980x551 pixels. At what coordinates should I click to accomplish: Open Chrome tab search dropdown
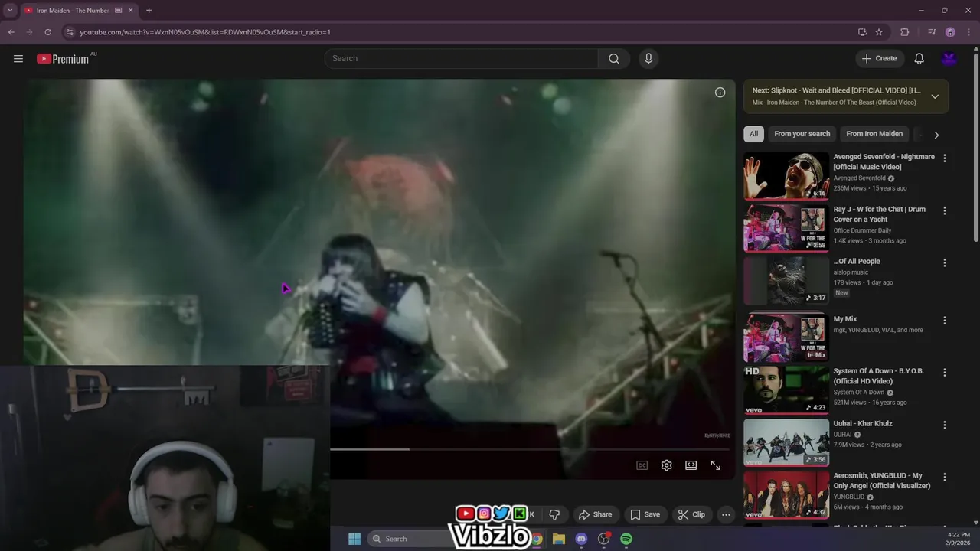click(10, 11)
